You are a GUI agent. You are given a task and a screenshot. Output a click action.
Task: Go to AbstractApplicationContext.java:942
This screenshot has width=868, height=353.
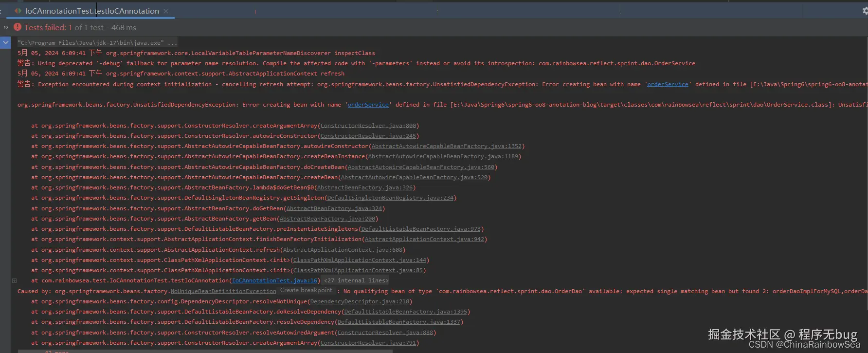point(424,239)
